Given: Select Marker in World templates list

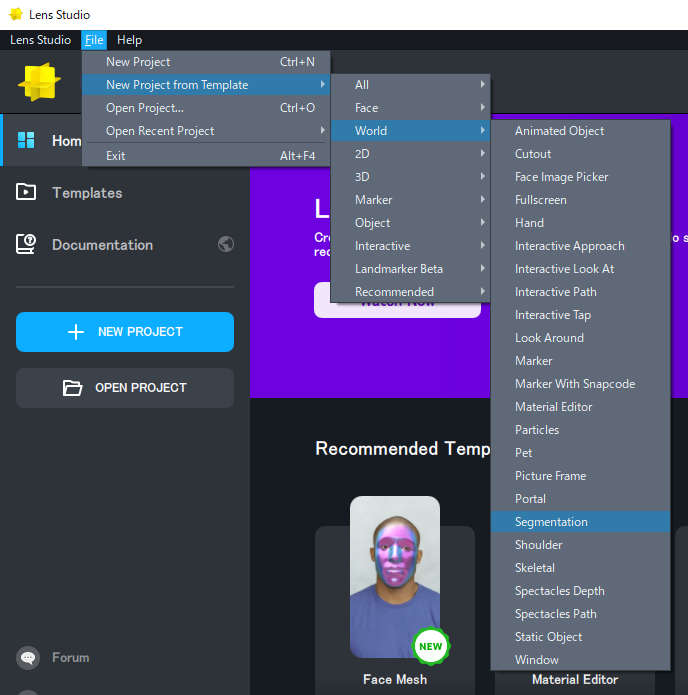Looking at the screenshot, I should click(580, 361).
